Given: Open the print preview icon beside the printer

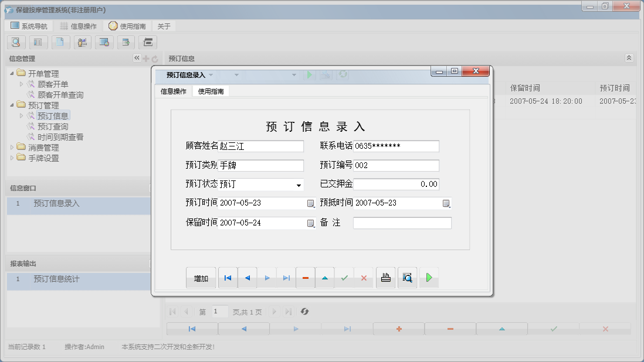Looking at the screenshot, I should [x=407, y=278].
